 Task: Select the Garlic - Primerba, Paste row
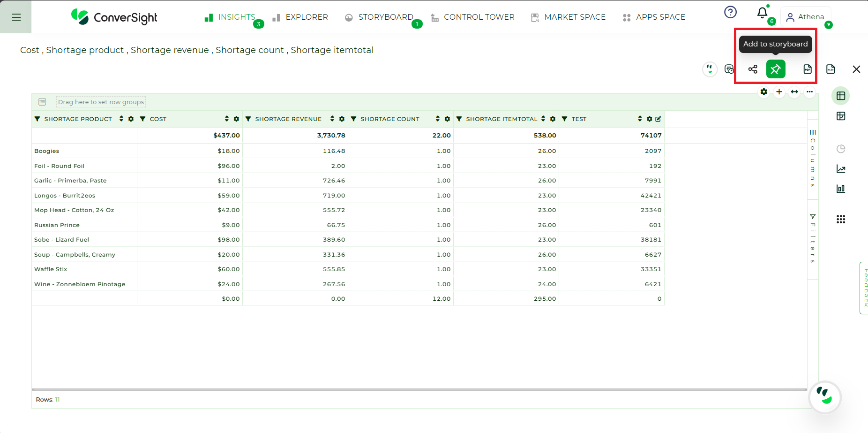pos(348,181)
